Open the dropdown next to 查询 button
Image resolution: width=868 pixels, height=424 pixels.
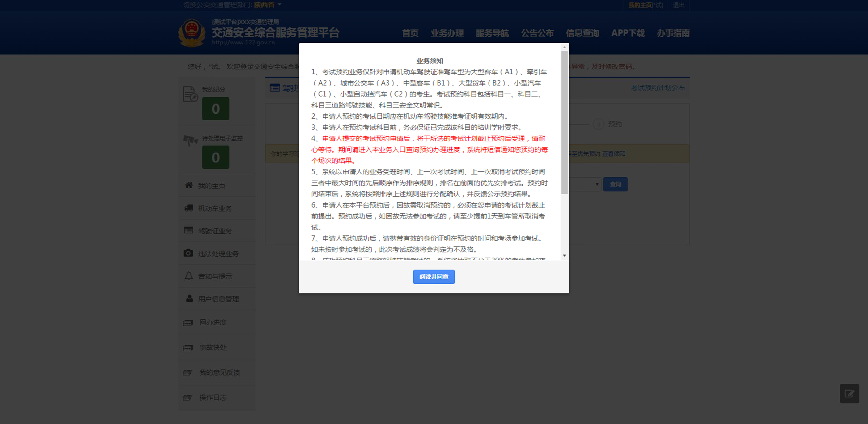click(596, 184)
